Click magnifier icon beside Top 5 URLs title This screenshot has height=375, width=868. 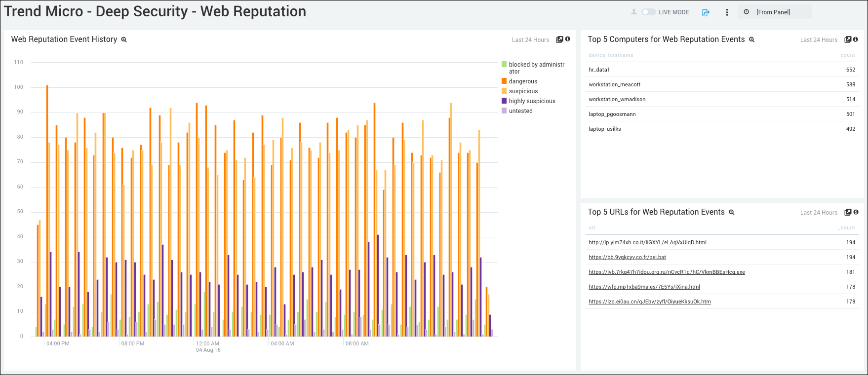732,212
